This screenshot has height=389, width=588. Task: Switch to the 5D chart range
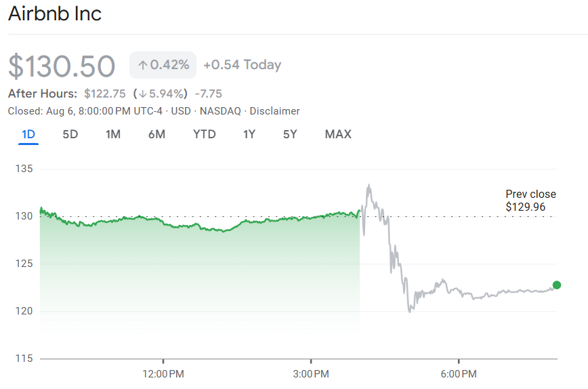[70, 134]
